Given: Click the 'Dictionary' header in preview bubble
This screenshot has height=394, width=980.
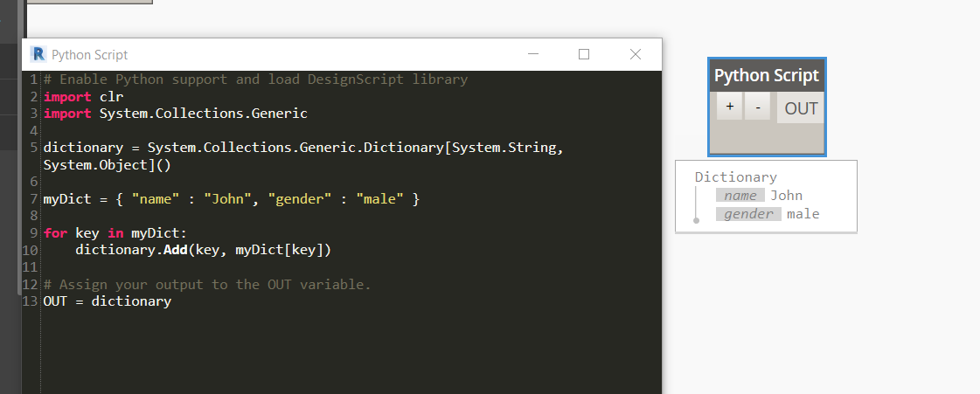Looking at the screenshot, I should click(x=735, y=177).
